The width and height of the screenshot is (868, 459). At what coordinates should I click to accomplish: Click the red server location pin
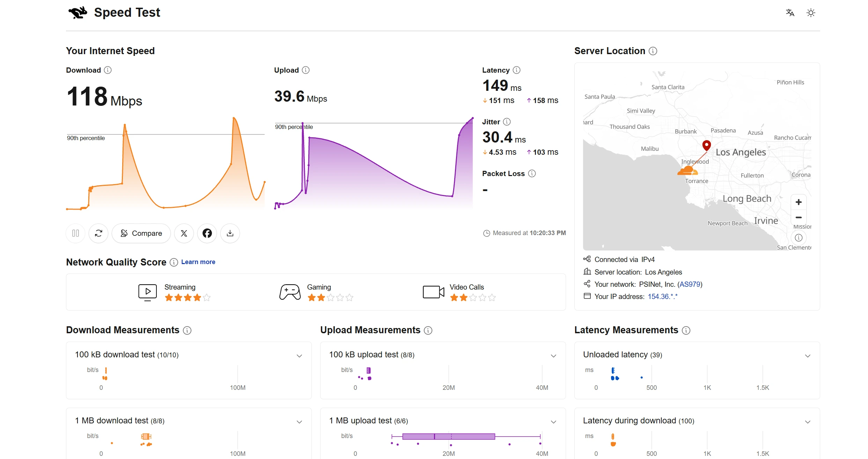(x=706, y=145)
